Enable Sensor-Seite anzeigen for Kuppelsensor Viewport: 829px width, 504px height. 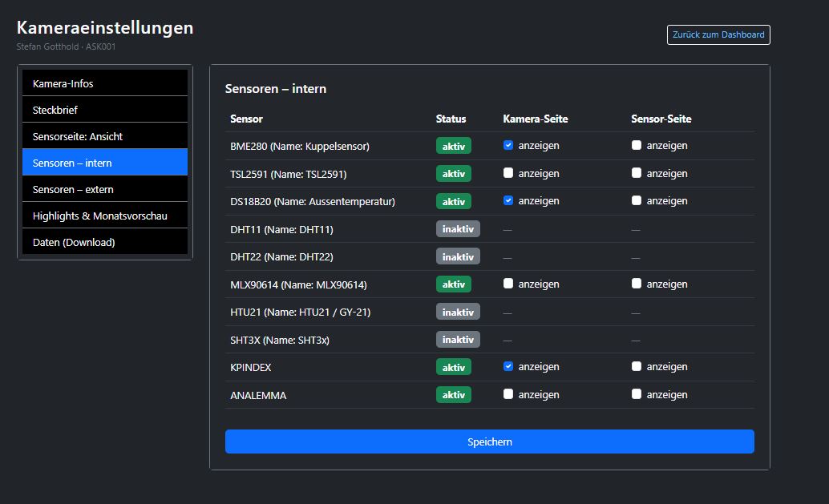(x=636, y=145)
